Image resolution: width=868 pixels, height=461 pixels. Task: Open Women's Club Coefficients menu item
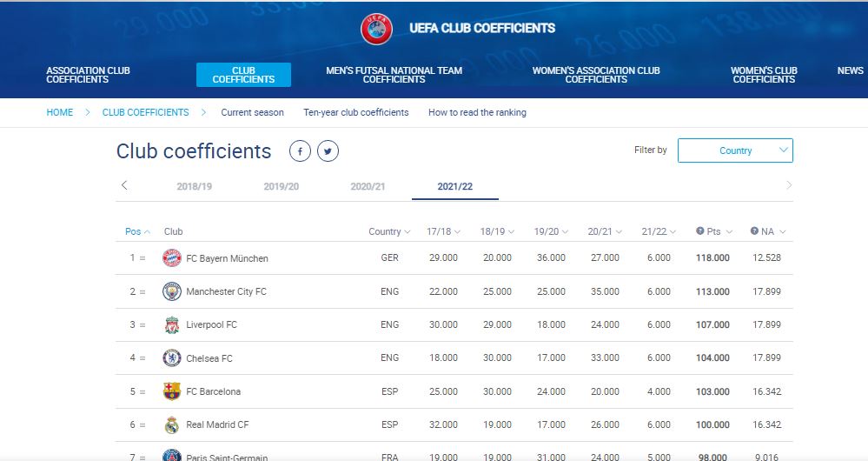[x=764, y=75]
